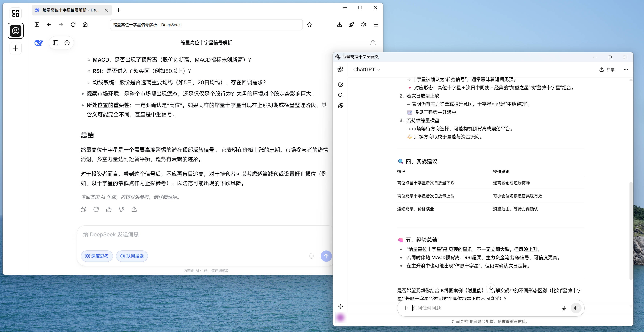The image size is (644, 332).
Task: Click the DeepSeek thumbs up icon
Action: 109,209
